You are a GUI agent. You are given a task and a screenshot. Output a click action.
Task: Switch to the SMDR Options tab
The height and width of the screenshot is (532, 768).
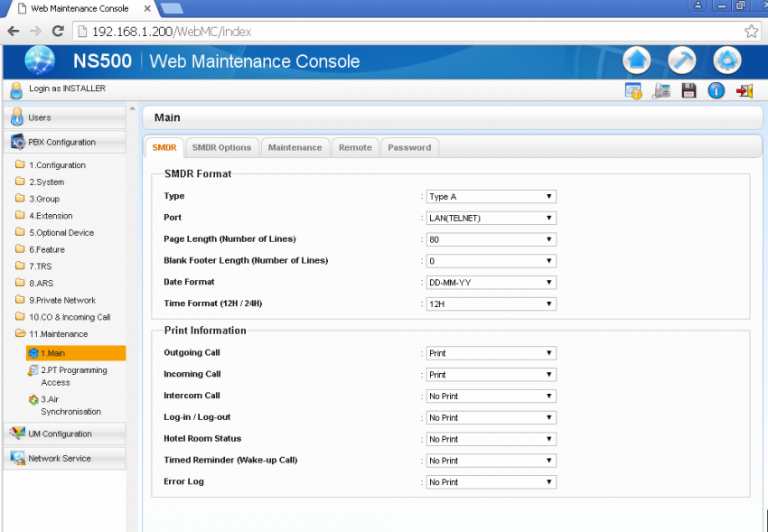(x=221, y=147)
